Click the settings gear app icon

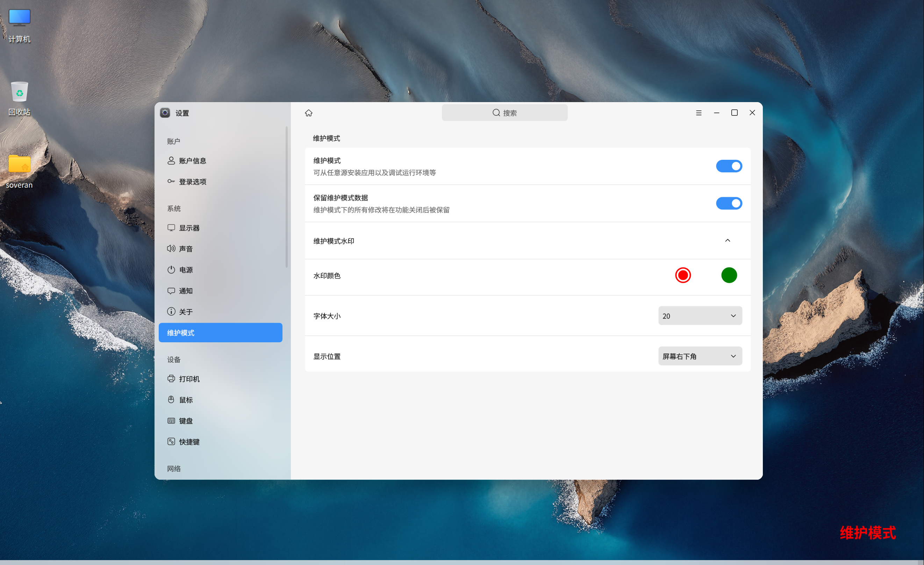click(x=165, y=113)
